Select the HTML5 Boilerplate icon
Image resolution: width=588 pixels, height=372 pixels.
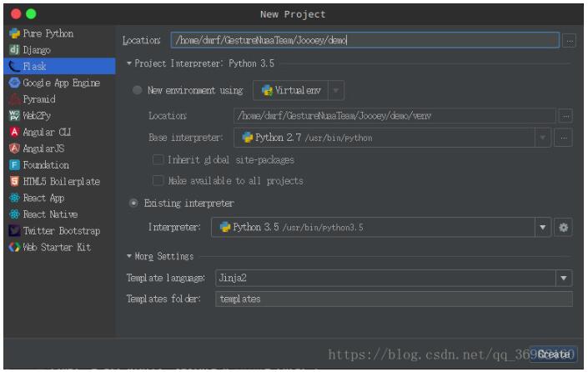[14, 181]
